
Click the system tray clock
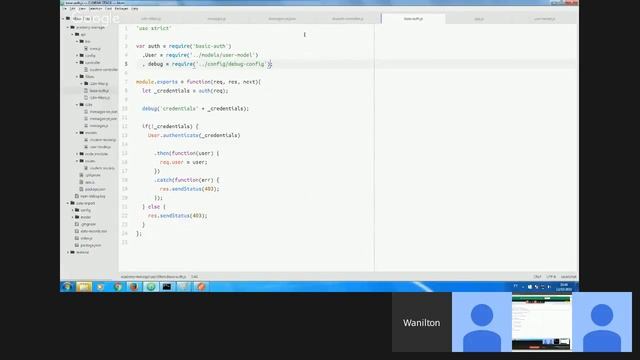coord(564,287)
